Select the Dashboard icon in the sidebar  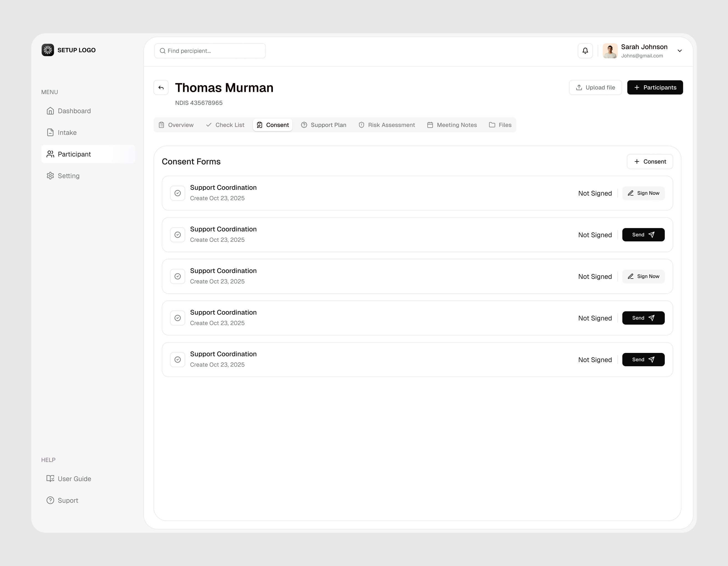click(x=50, y=110)
